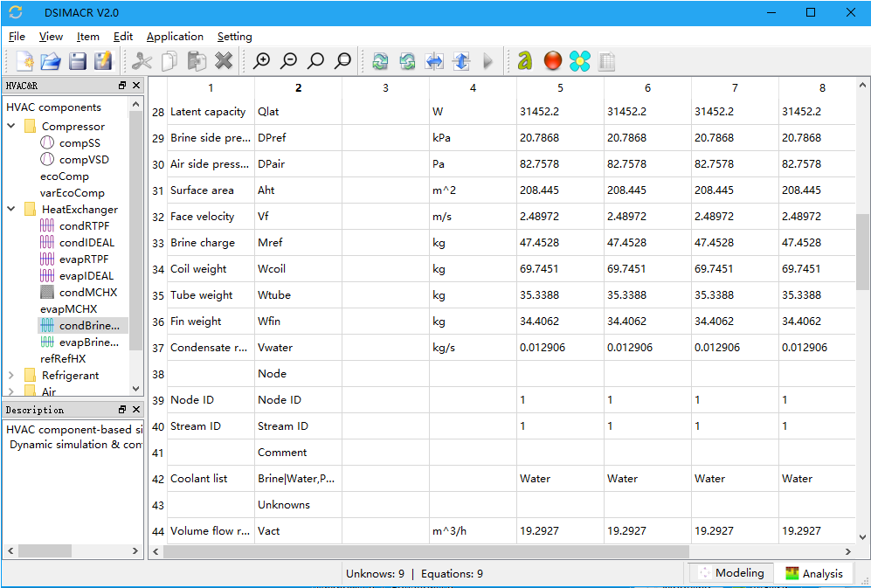Select condRTPF heat exchanger
This screenshot has height=588, width=871.
[84, 225]
